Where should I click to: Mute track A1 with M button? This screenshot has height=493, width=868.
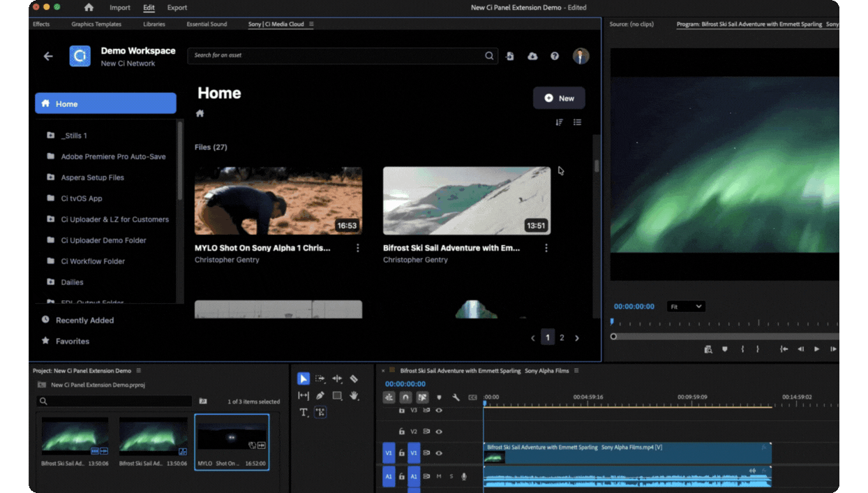(x=439, y=476)
